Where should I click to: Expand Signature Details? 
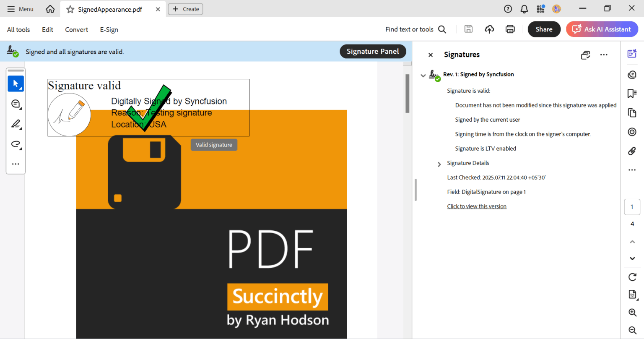439,164
